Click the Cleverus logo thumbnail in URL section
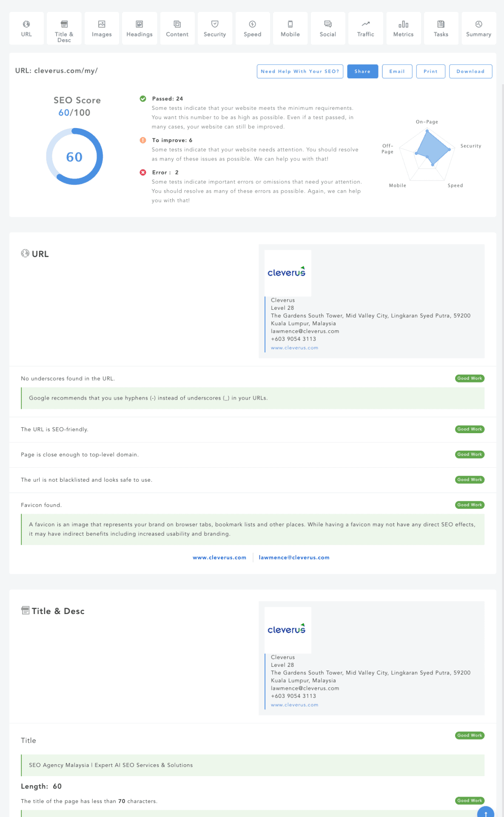The width and height of the screenshot is (504, 817). (288, 273)
